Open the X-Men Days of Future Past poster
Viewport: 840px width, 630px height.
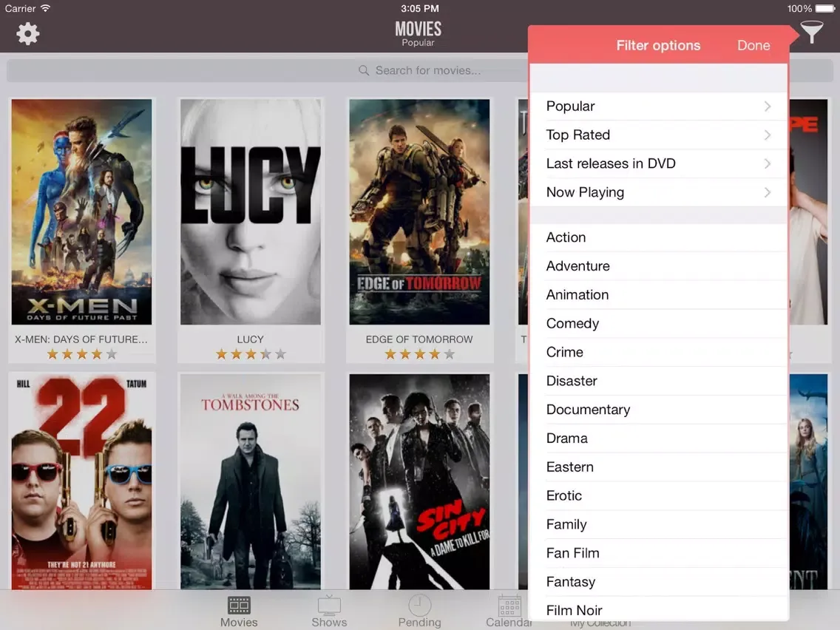click(x=82, y=211)
